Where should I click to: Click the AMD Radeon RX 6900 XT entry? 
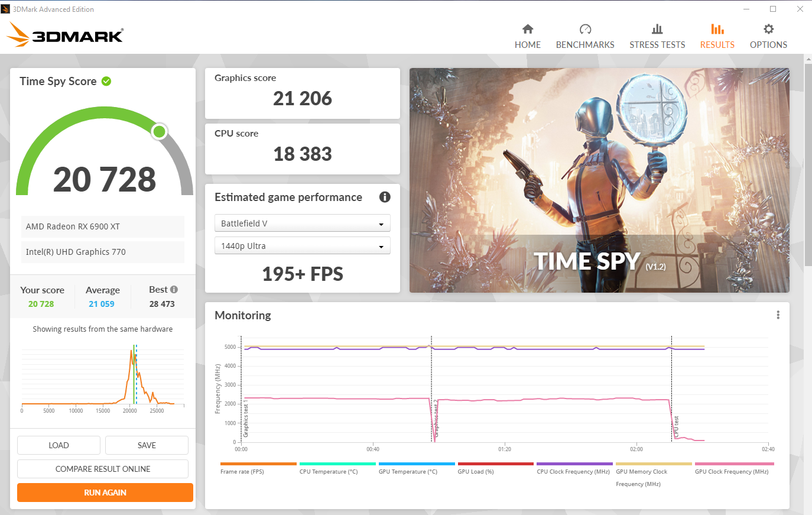point(103,226)
